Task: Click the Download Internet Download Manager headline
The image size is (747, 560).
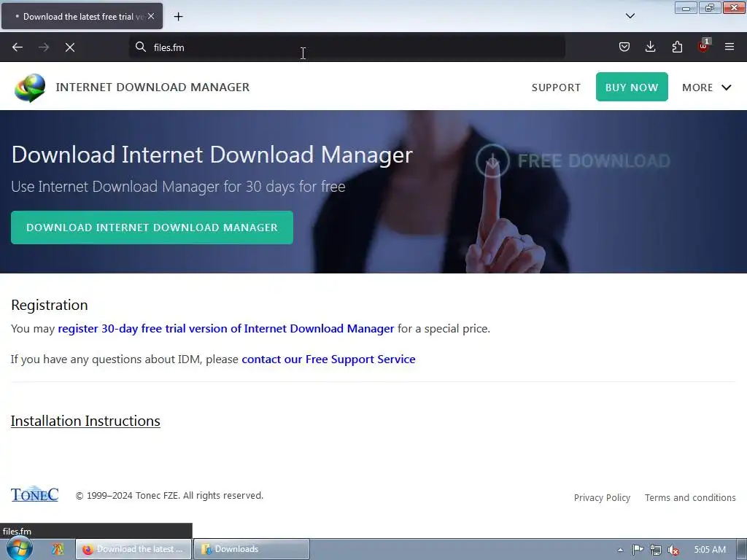Action: click(212, 155)
